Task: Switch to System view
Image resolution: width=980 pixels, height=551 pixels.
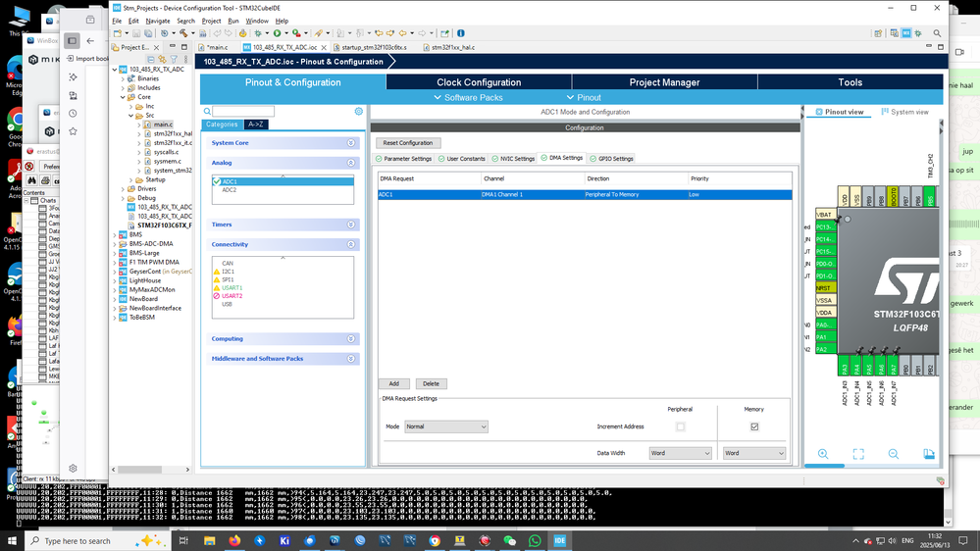Action: 905,112
